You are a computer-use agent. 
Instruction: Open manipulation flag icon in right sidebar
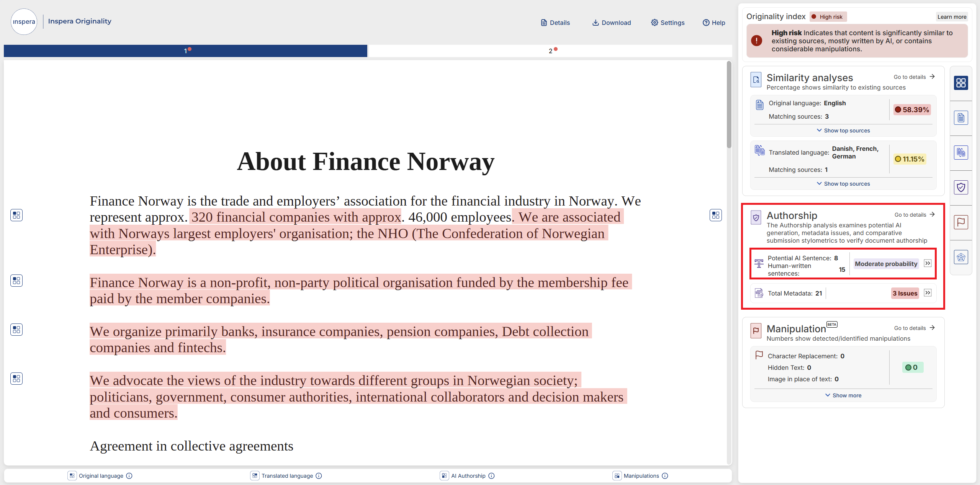961,222
